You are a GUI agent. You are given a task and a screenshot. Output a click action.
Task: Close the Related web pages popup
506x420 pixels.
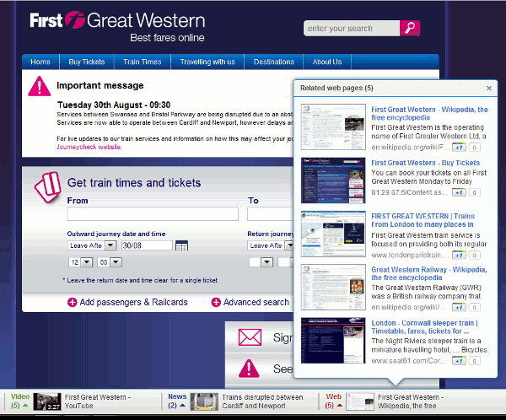click(489, 88)
